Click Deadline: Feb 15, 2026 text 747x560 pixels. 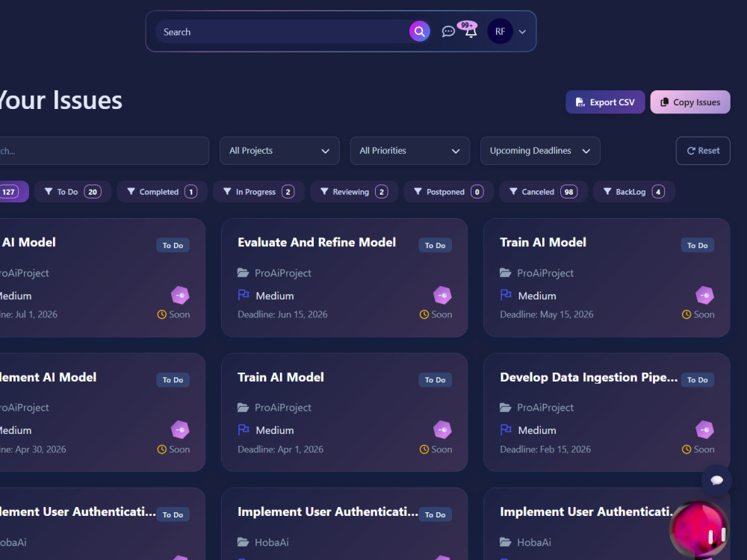(x=545, y=449)
